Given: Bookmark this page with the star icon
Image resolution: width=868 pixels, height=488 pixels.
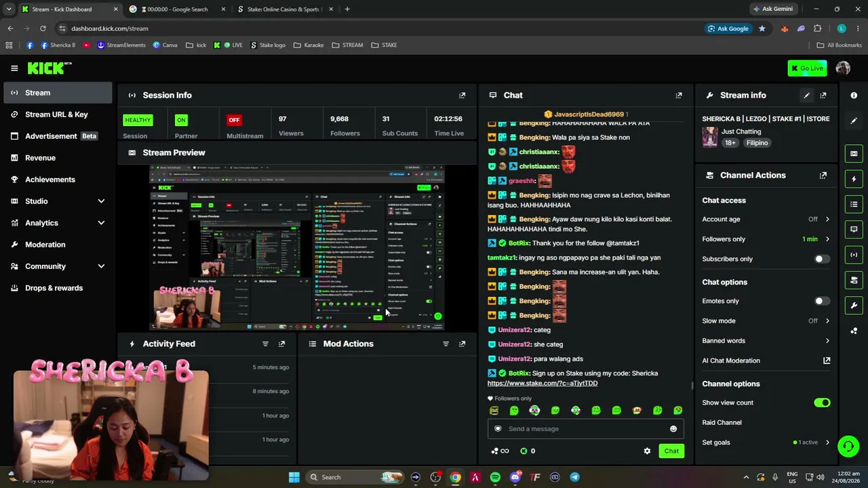Looking at the screenshot, I should point(762,28).
